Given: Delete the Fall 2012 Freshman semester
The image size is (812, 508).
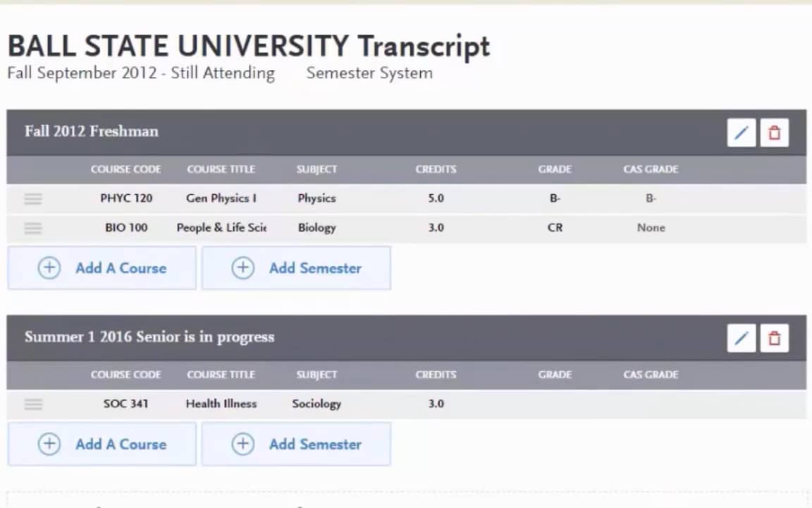Looking at the screenshot, I should coord(774,133).
